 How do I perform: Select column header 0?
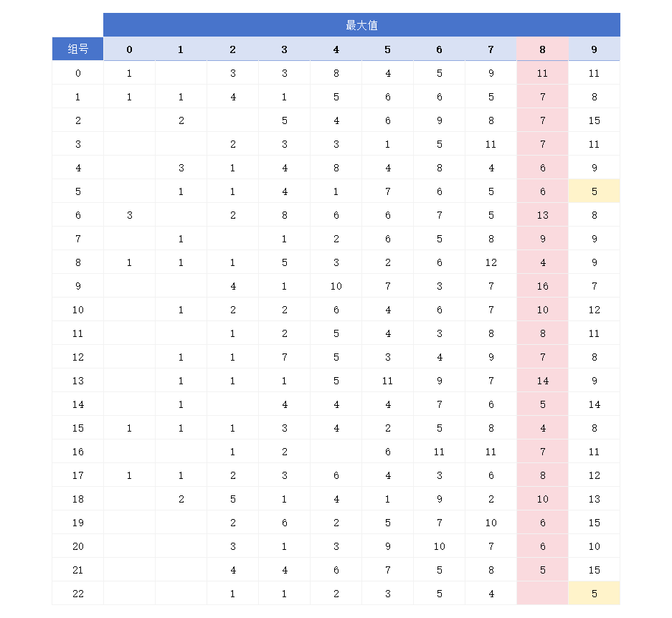[129, 49]
